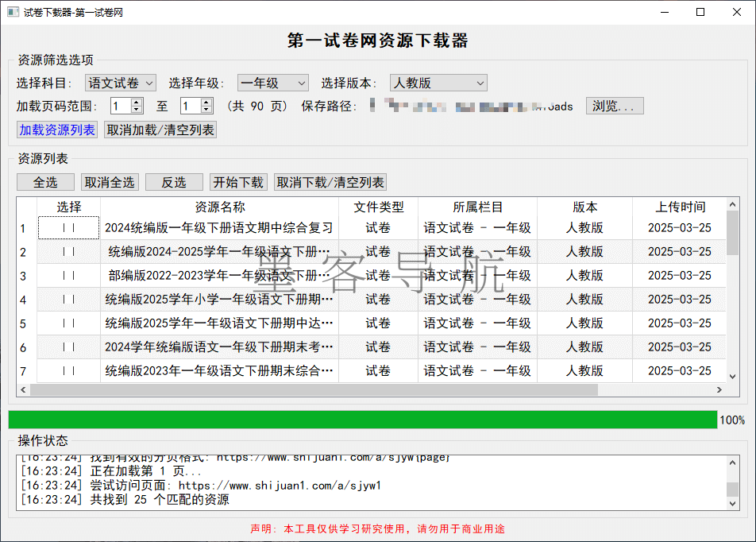The image size is (756, 542).
Task: Click the app icon in title bar
Action: 13,12
